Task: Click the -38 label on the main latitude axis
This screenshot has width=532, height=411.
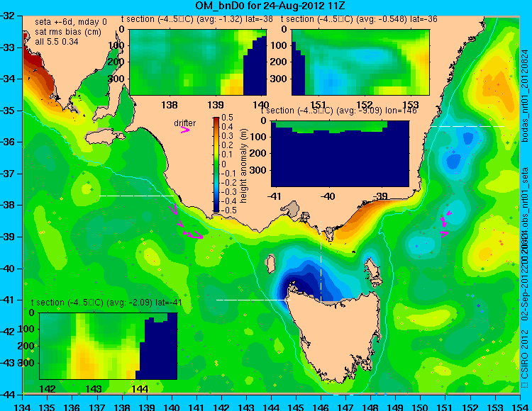Action: click(x=8, y=205)
